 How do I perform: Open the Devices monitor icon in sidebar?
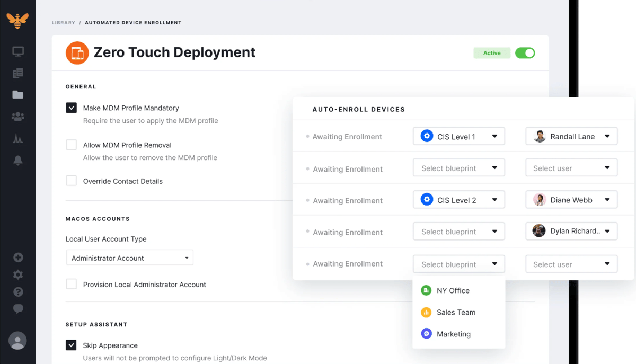click(18, 51)
